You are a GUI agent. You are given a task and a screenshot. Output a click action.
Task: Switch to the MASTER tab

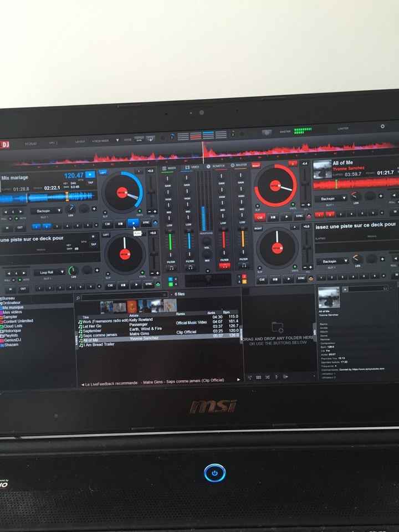(x=238, y=165)
